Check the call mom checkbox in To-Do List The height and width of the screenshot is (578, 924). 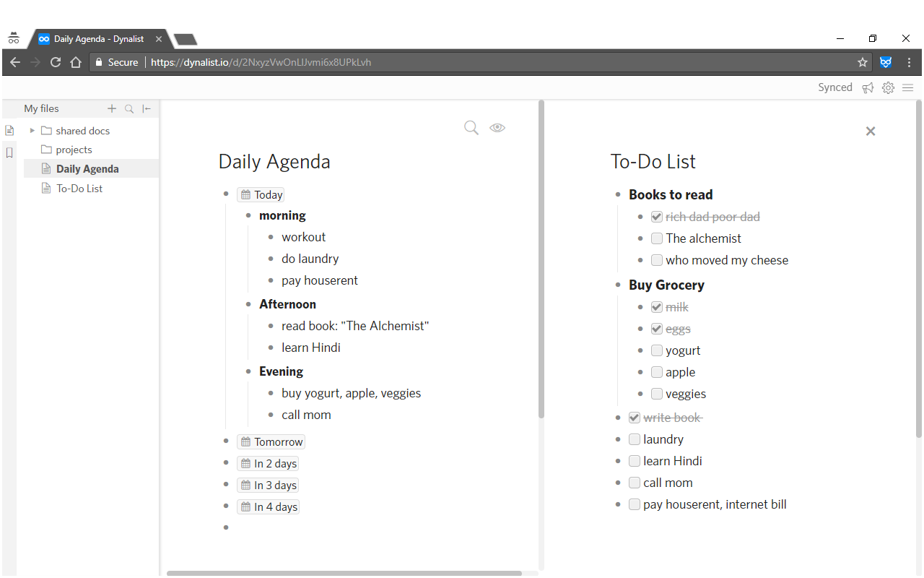[634, 483]
